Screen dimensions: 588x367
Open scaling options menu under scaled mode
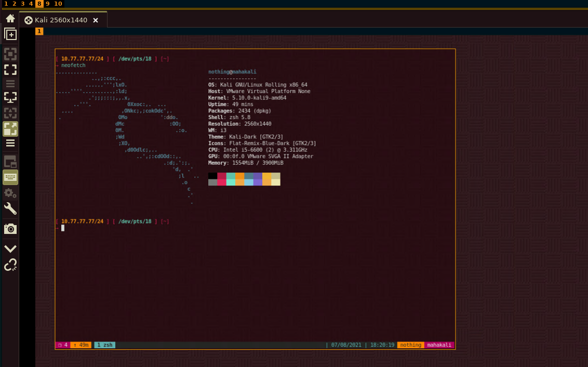point(10,143)
